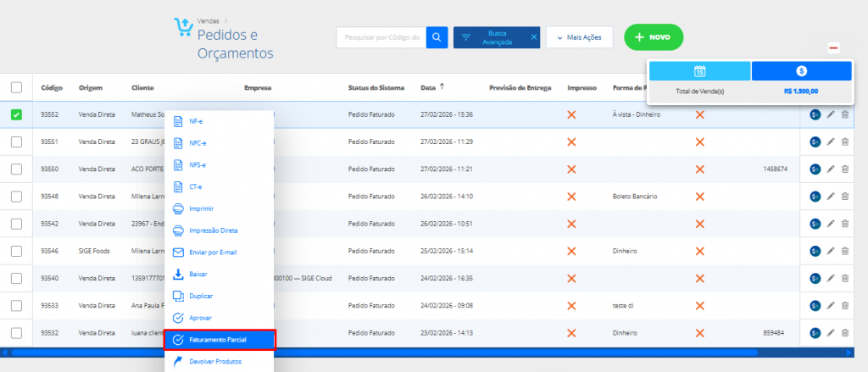Click the dollar payment icon for order 93548

click(x=815, y=197)
